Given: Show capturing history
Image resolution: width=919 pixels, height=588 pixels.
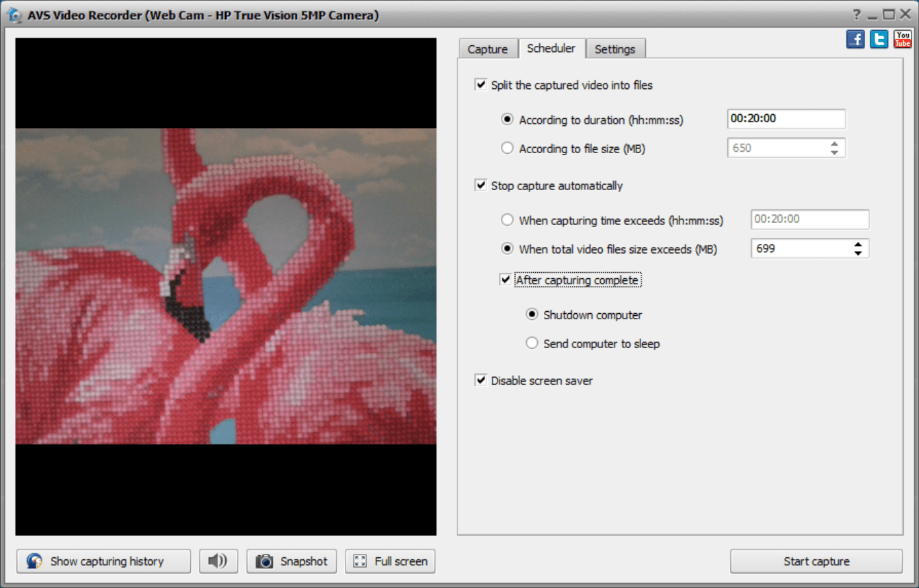Looking at the screenshot, I should coord(104,561).
